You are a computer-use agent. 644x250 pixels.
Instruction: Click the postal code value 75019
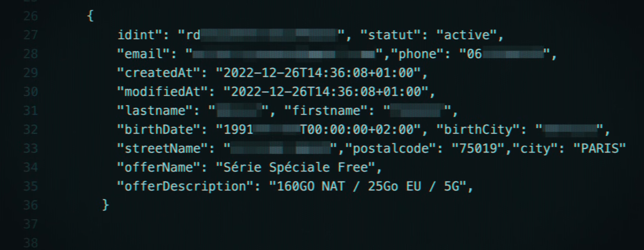click(x=478, y=149)
